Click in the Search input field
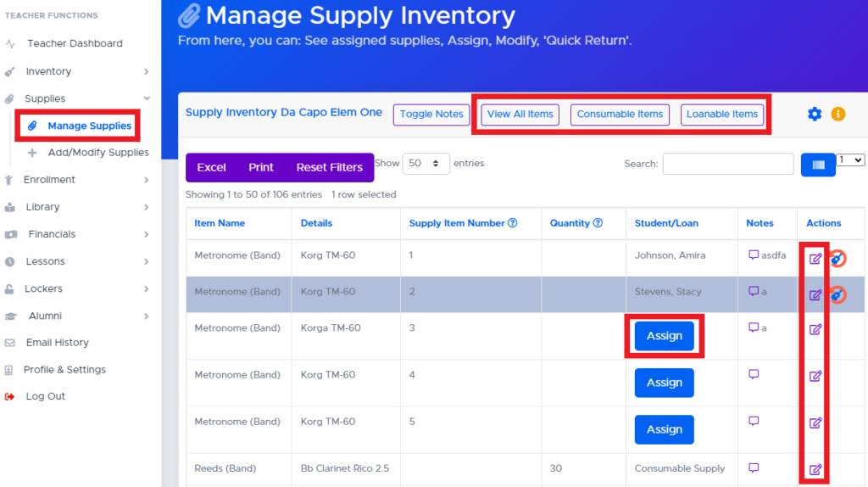 (728, 164)
